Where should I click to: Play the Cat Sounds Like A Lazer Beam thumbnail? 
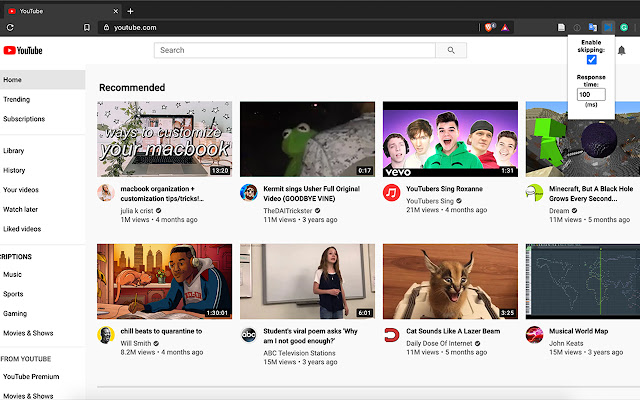coord(450,282)
